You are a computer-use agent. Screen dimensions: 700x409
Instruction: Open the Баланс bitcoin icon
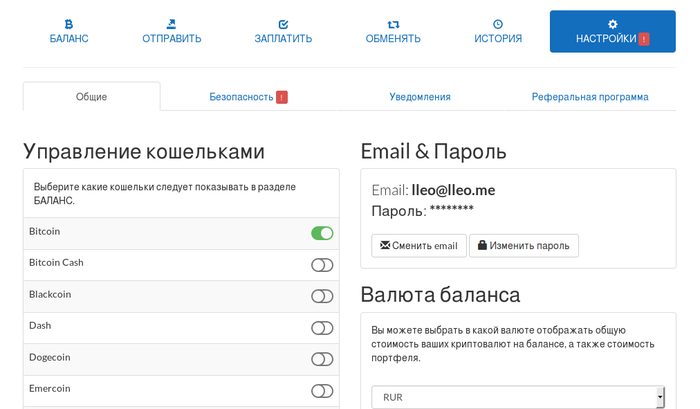pyautogui.click(x=68, y=24)
